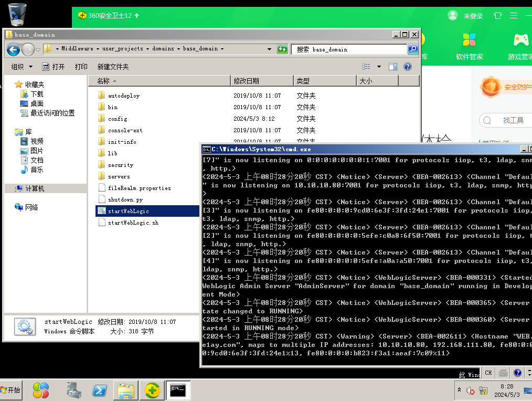
Task: Select the shutdown.py file
Action: tap(125, 199)
